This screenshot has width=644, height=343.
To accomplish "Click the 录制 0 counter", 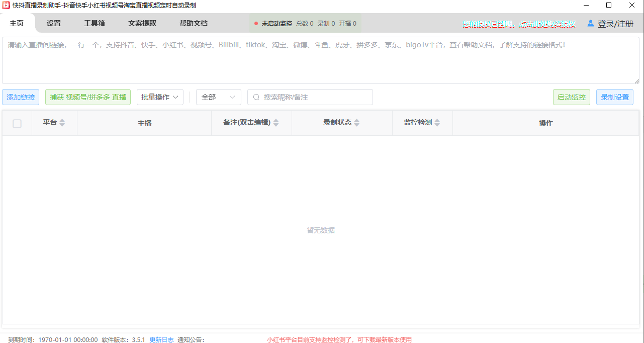I will click(x=326, y=24).
